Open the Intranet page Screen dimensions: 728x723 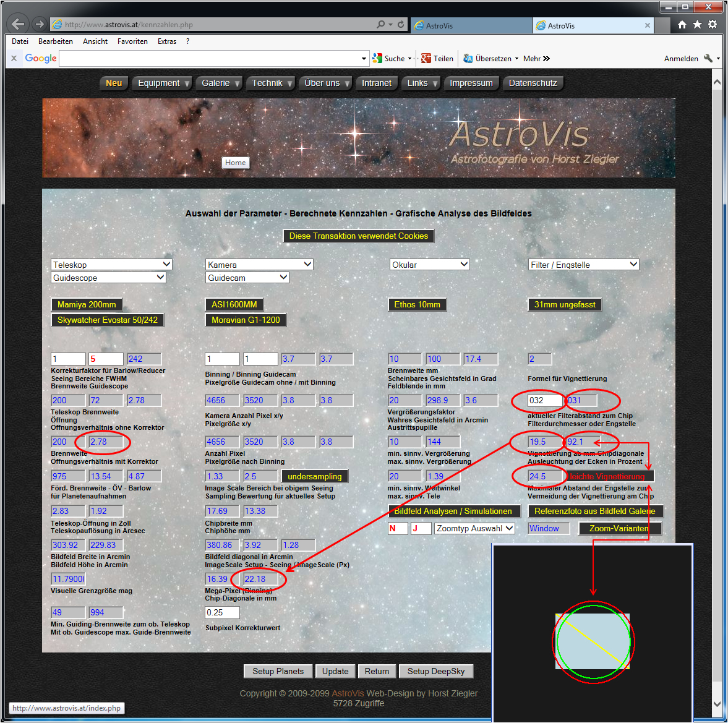[x=377, y=83]
